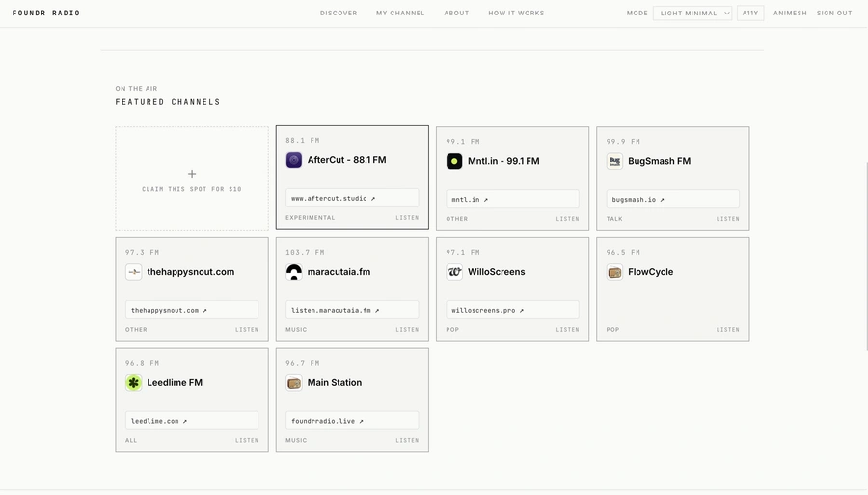This screenshot has width=868, height=495.
Task: Click the BugSmash FM logo icon
Action: (614, 161)
